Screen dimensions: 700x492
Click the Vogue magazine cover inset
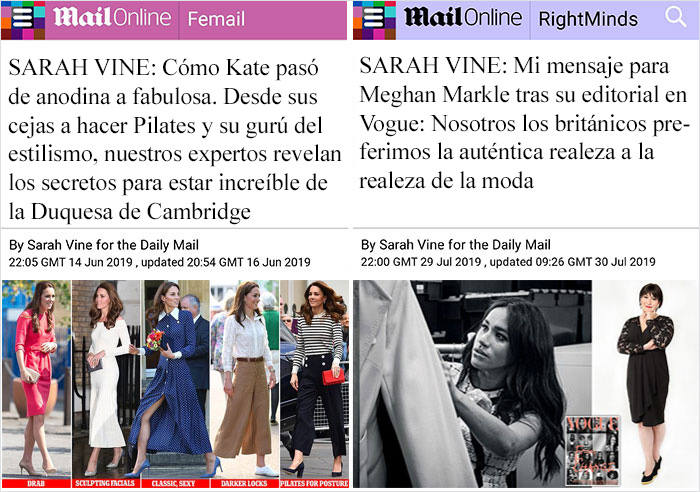click(592, 450)
